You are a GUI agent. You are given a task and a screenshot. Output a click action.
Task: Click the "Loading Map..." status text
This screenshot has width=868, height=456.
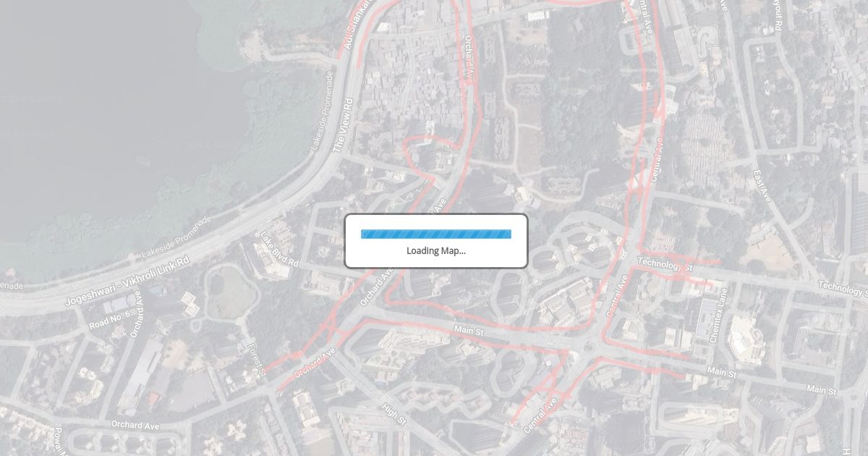coord(436,250)
